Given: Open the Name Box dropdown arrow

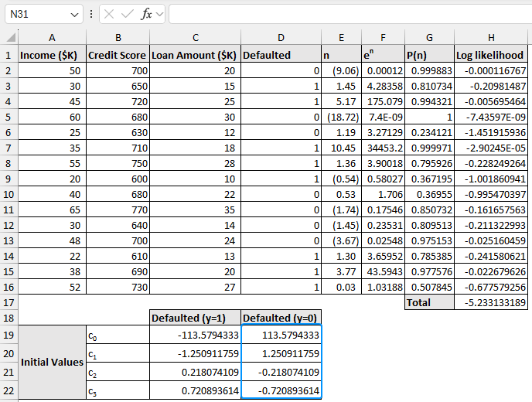Looking at the screenshot, I should tap(74, 15).
